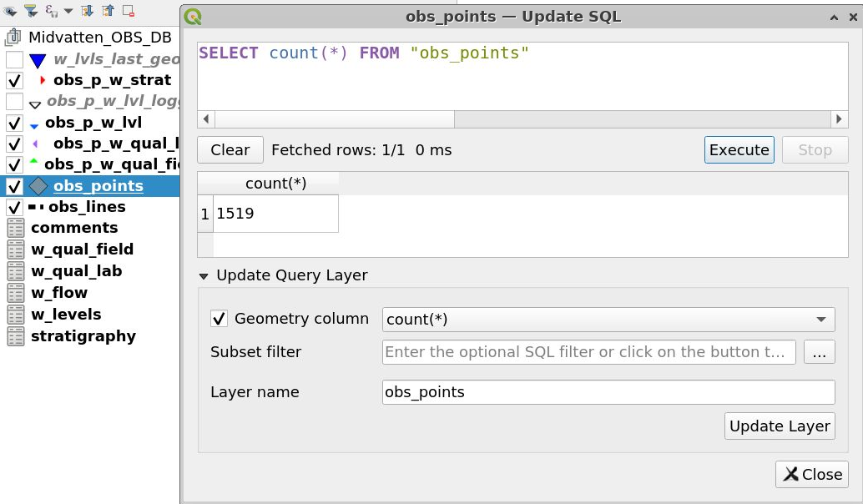Click the Filter Legend by Expression epsilon icon

51,12
